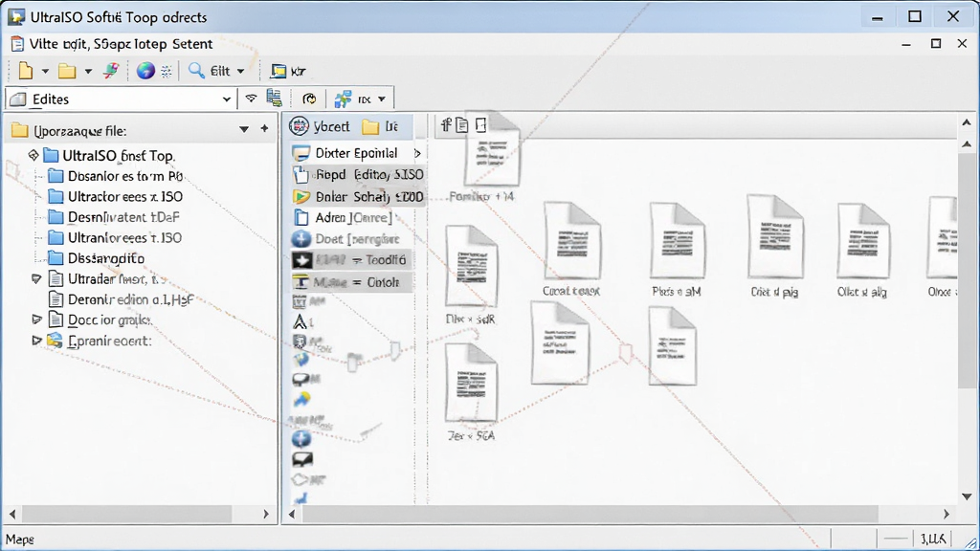This screenshot has height=551, width=980.
Task: Click the open folder icon in the toolbar
Action: pyautogui.click(x=67, y=71)
